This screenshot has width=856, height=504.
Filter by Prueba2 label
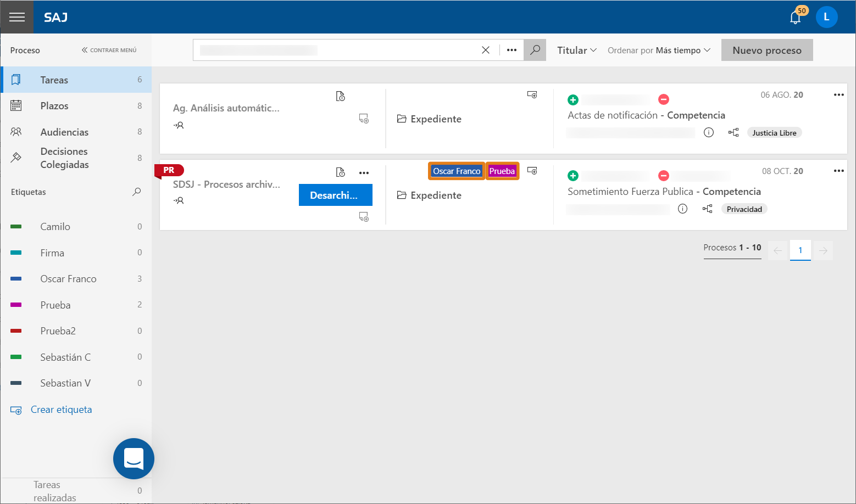76,331
